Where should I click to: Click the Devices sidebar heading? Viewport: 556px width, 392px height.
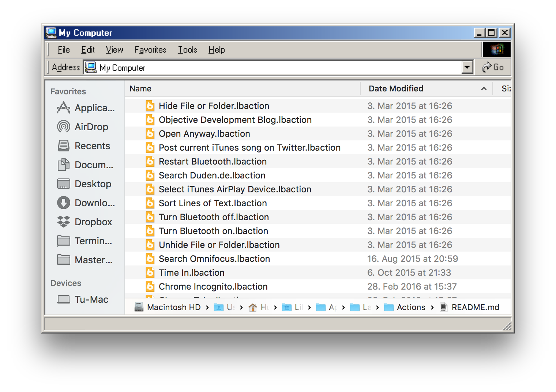tap(66, 283)
